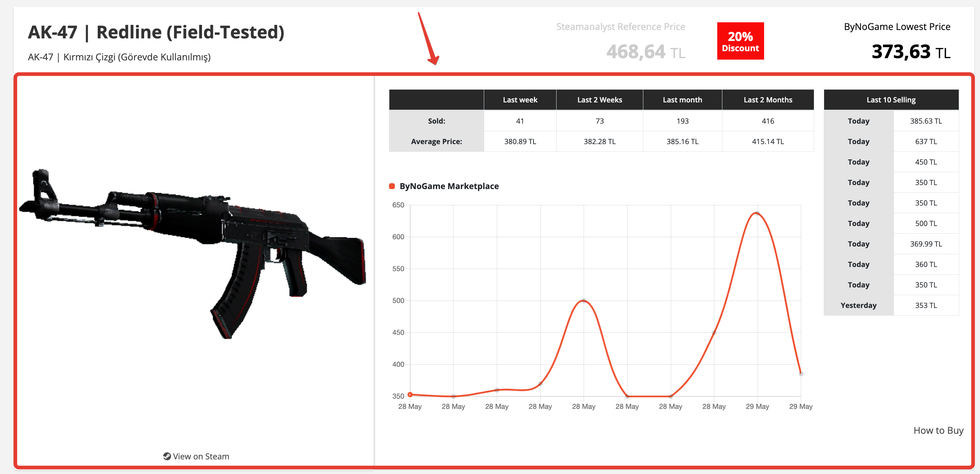Click the 415.14 TL average price cell
The image size is (980, 474).
[768, 142]
